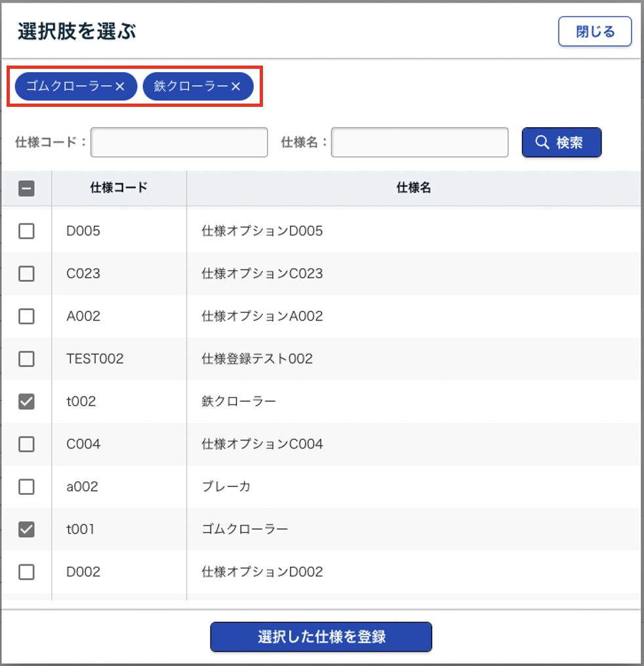This screenshot has width=644, height=666.
Task: Check the C023 row checkbox
Action: coord(26,273)
